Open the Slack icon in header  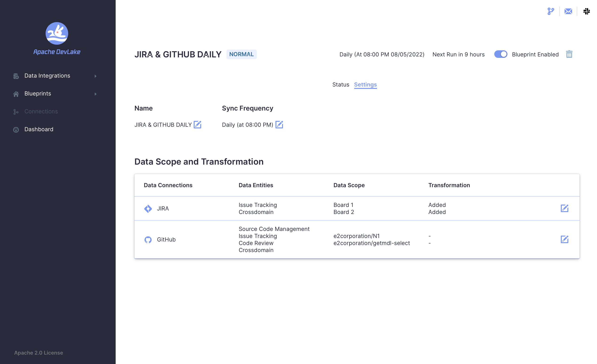(587, 11)
